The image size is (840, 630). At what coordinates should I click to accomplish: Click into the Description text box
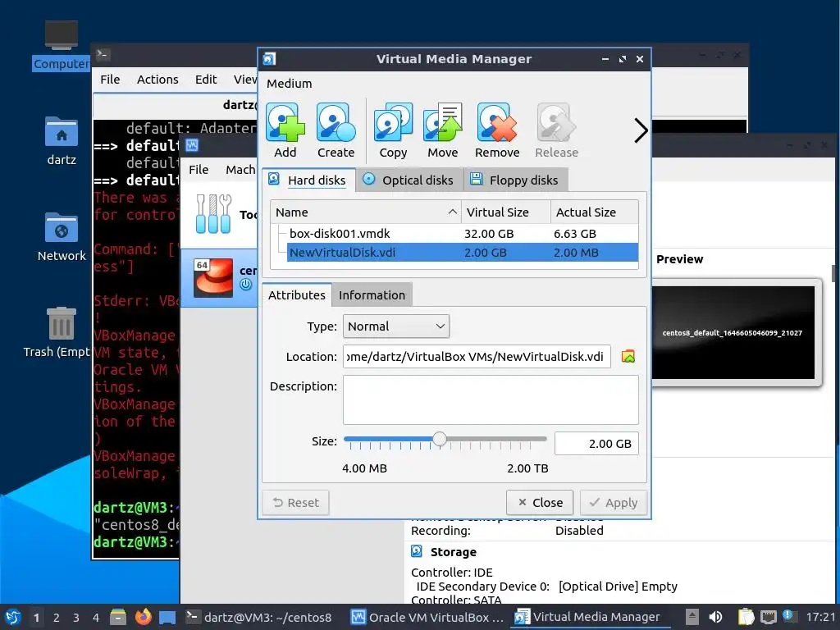click(491, 399)
